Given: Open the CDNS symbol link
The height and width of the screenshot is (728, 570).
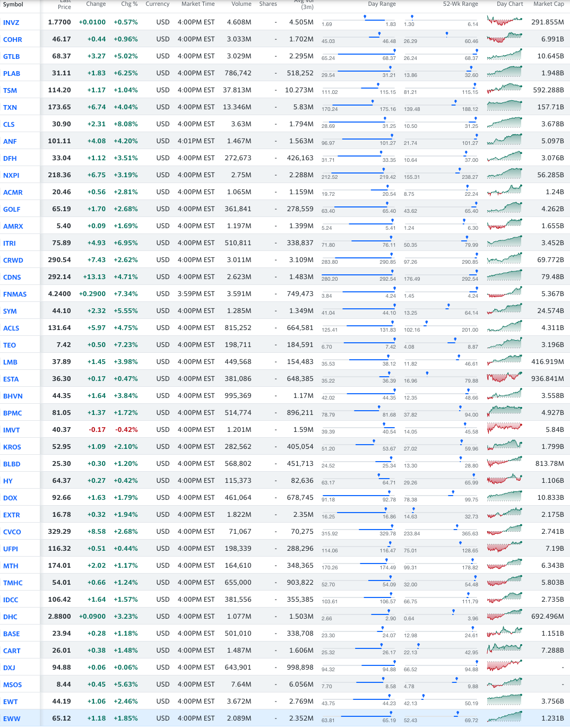Looking at the screenshot, I should coord(12,278).
